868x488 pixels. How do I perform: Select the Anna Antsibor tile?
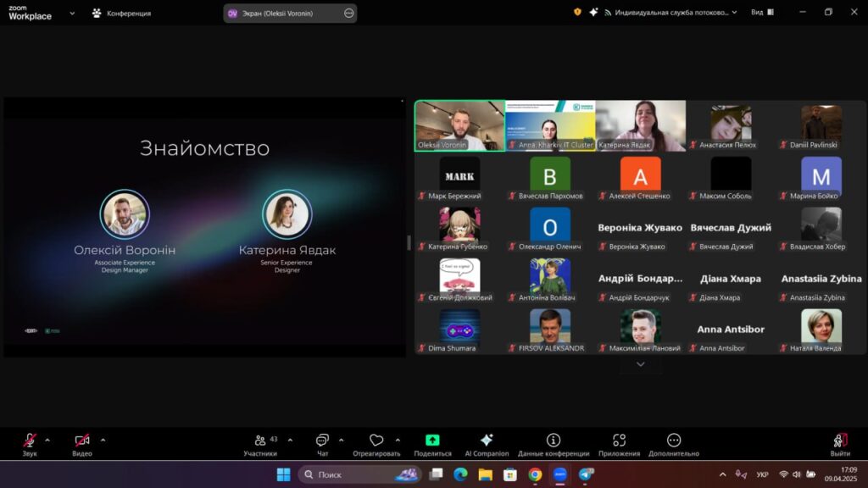731,330
